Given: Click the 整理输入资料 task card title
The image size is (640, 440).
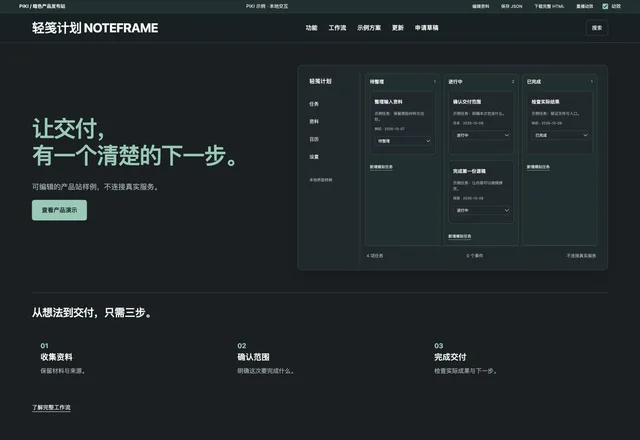Looking at the screenshot, I should pyautogui.click(x=388, y=102).
